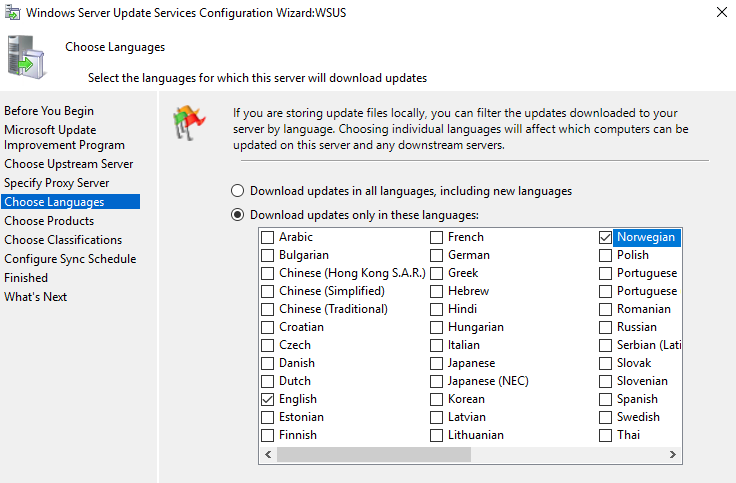Open Microsoft Update Improvement Program page
Screen dimensions: 736x483
pos(64,137)
